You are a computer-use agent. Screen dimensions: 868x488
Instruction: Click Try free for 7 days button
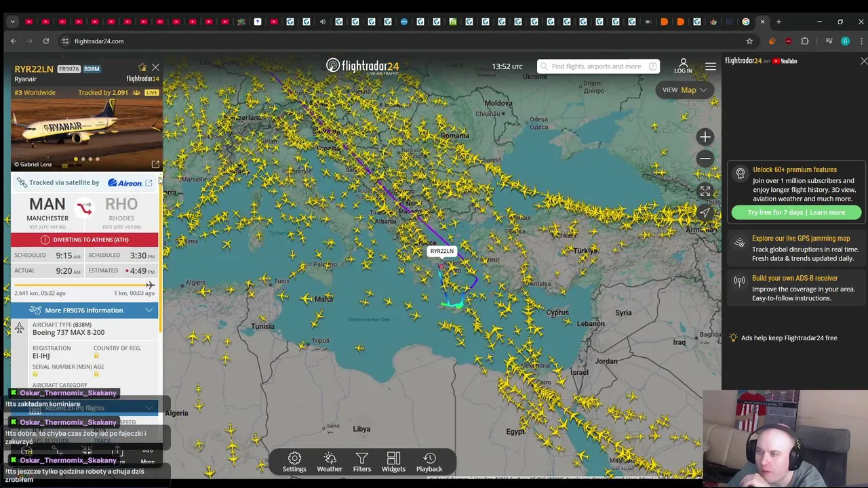point(796,212)
